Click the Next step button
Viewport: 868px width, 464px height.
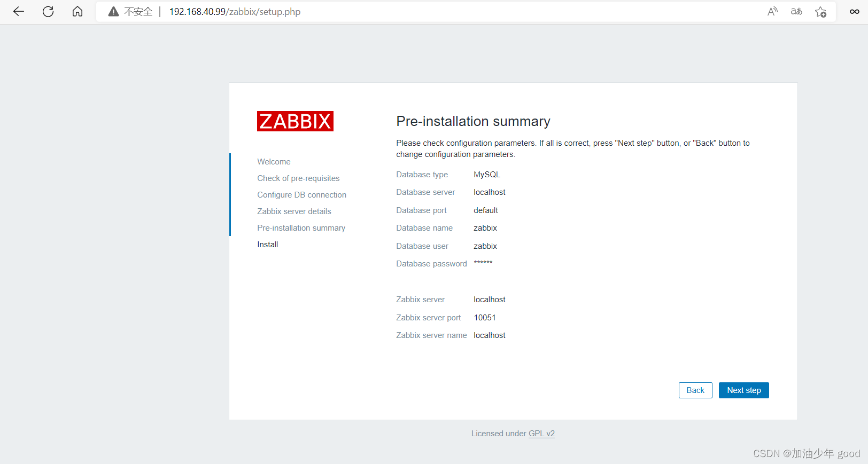tap(743, 390)
